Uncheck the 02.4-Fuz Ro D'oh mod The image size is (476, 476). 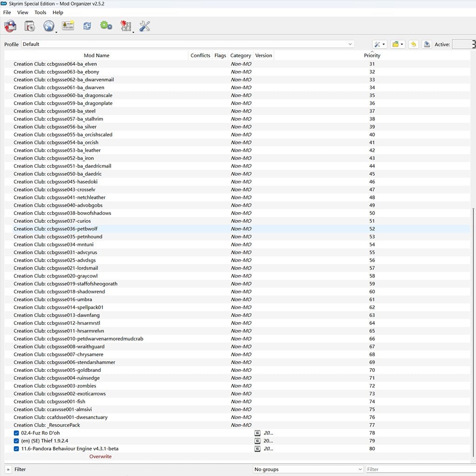16,433
